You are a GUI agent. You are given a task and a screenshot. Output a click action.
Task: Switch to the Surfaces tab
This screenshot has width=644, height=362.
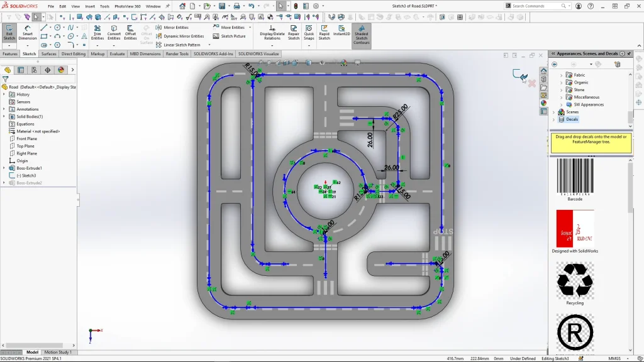coord(49,54)
